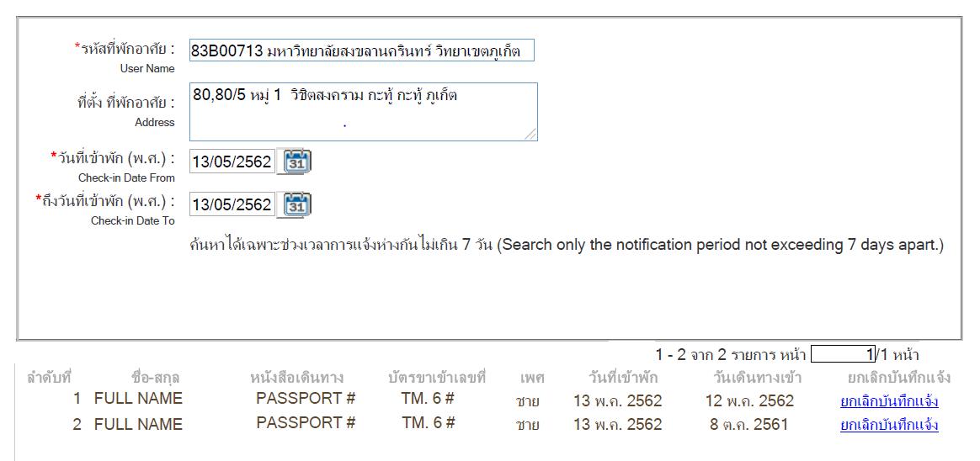Select PASSPORT # in the second row
This screenshot has width=980, height=461.
tap(306, 423)
